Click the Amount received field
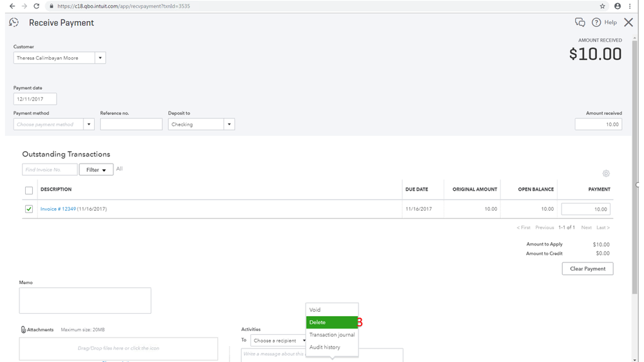644x362 pixels. 598,124
